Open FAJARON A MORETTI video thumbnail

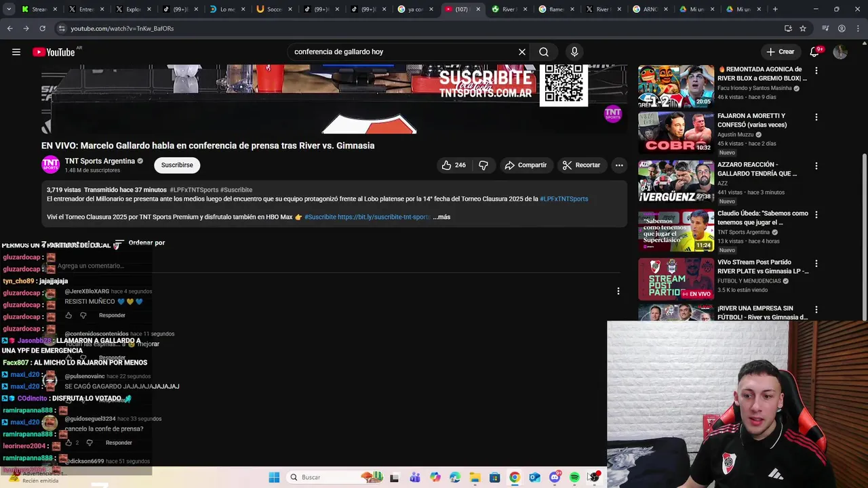[675, 133]
